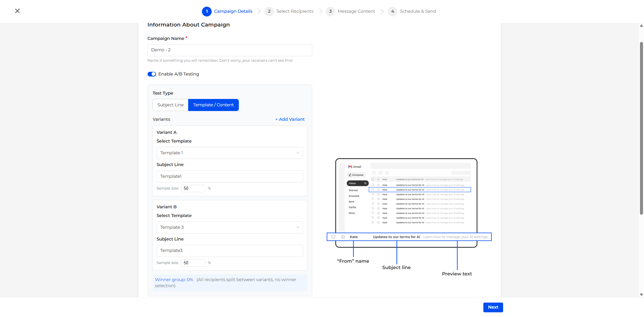Close the campaign wizard with X icon

[x=17, y=11]
